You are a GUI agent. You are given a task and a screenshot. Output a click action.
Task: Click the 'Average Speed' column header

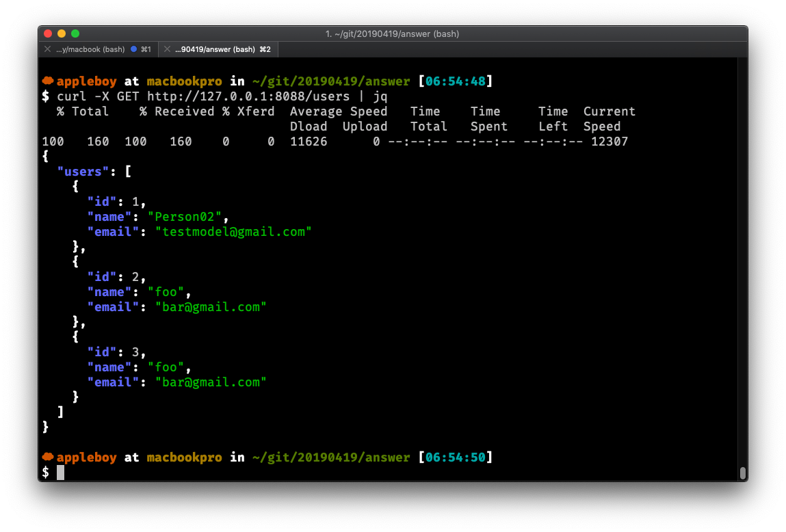click(339, 111)
